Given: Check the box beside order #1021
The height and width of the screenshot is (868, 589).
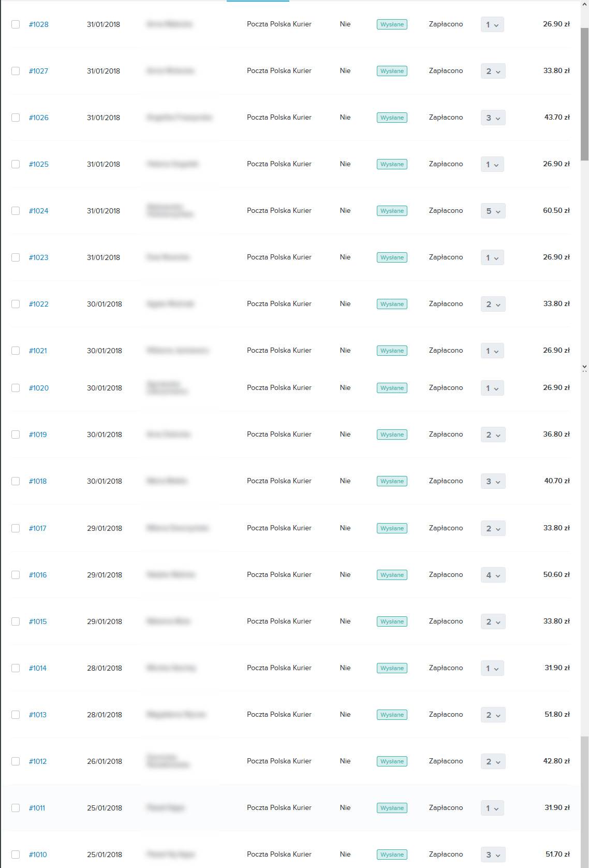Looking at the screenshot, I should point(16,351).
